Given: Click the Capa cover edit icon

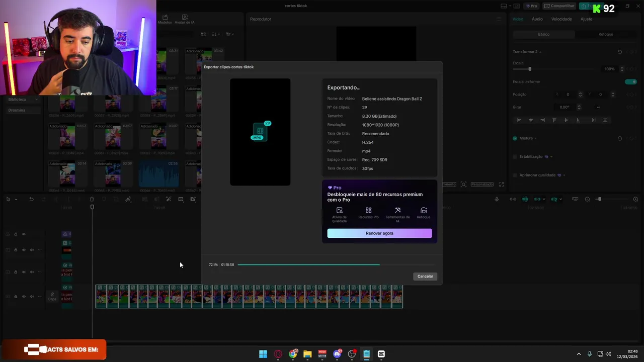Looking at the screenshot, I should pyautogui.click(x=52, y=296).
